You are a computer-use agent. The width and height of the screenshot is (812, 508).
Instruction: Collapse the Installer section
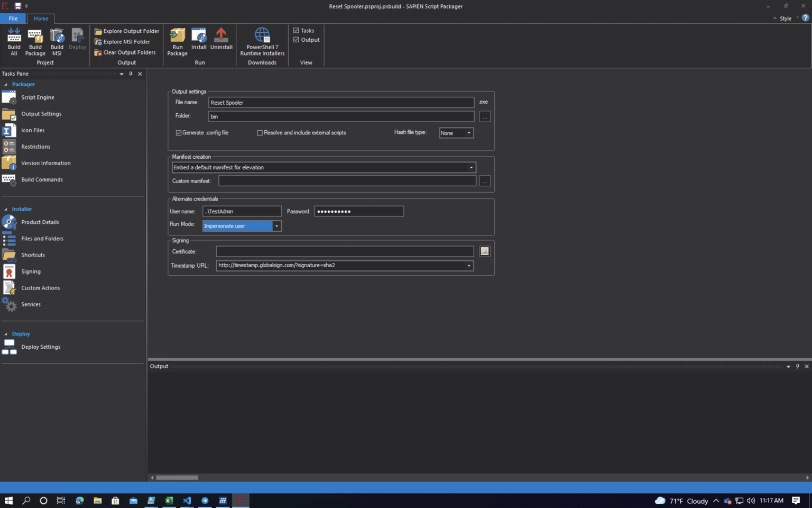pyautogui.click(x=6, y=210)
